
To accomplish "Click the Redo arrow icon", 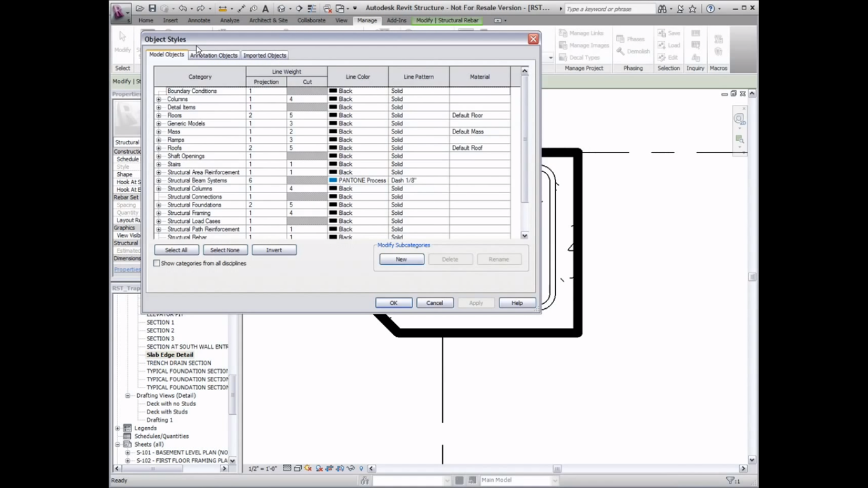I will 201,9.
